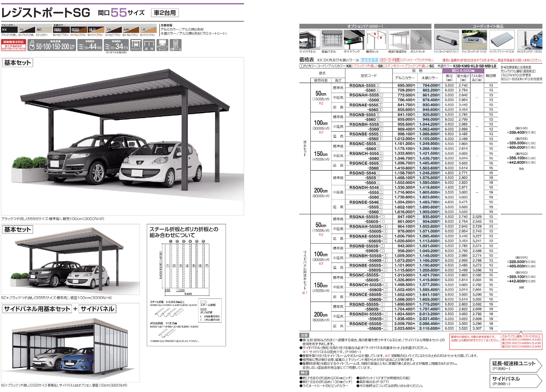The height and width of the screenshot is (392, 546).
Task: Open the 横桟セット option thumbnail
Action: 376,39
